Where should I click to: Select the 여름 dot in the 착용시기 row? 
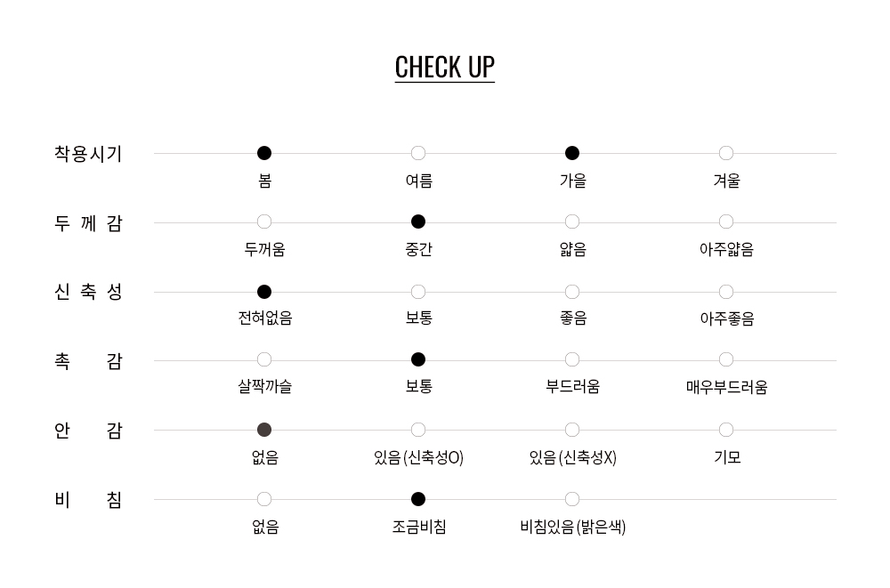tap(418, 153)
